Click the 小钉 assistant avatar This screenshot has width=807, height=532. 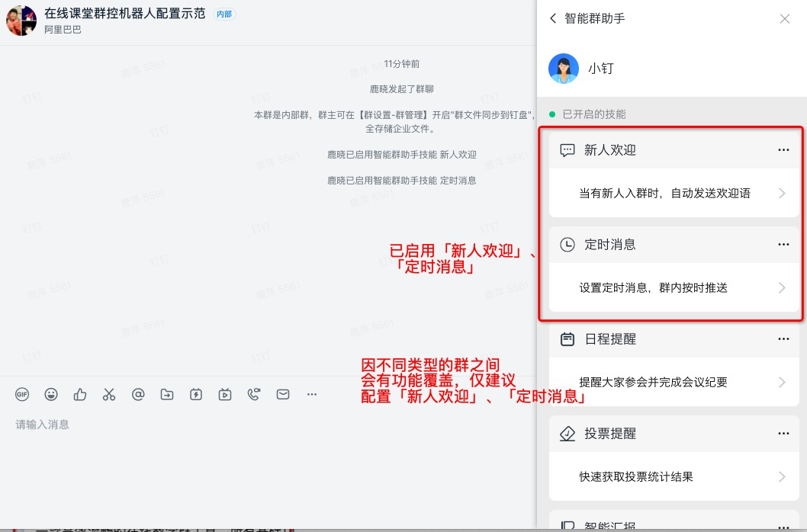point(564,69)
